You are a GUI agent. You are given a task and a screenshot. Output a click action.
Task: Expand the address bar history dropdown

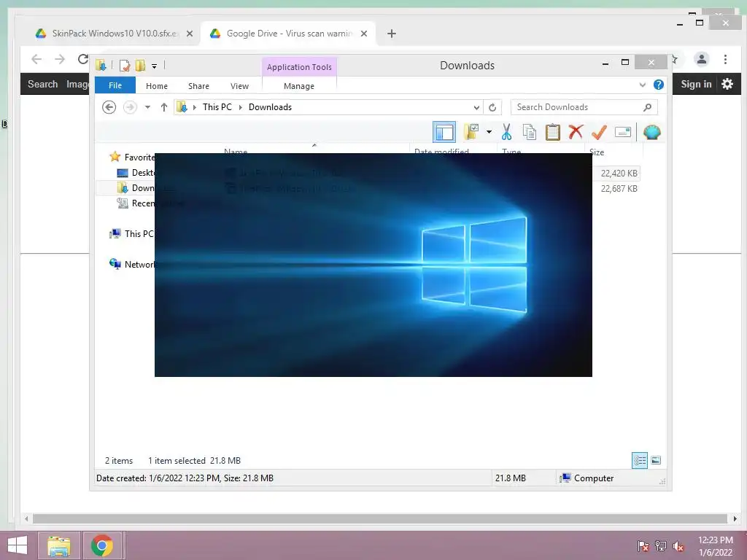tap(476, 107)
